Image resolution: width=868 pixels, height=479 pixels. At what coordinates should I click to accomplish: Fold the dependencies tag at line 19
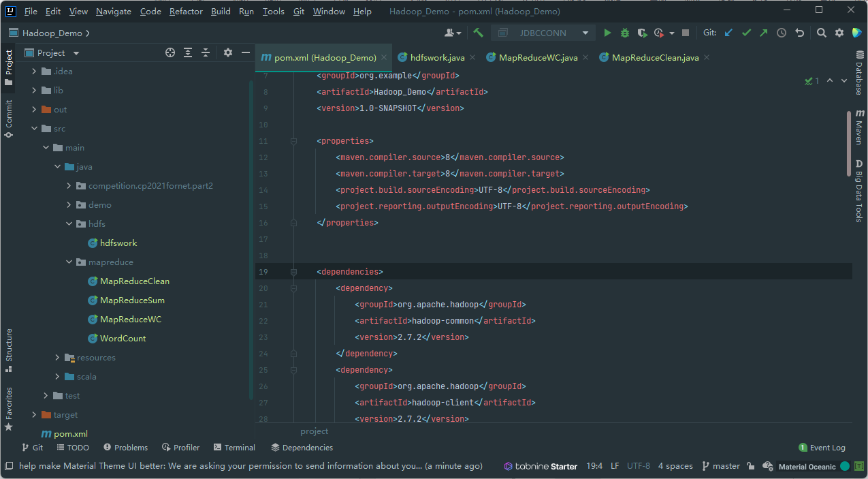[293, 272]
